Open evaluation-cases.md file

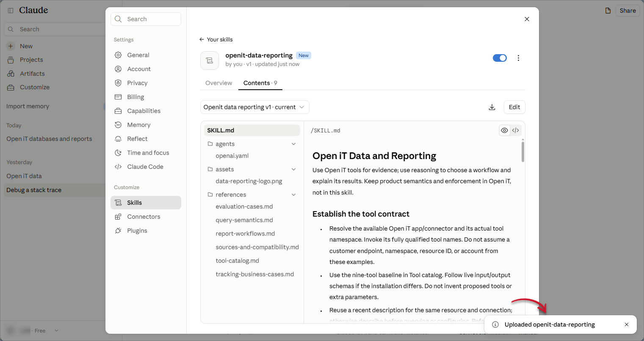coord(244,206)
